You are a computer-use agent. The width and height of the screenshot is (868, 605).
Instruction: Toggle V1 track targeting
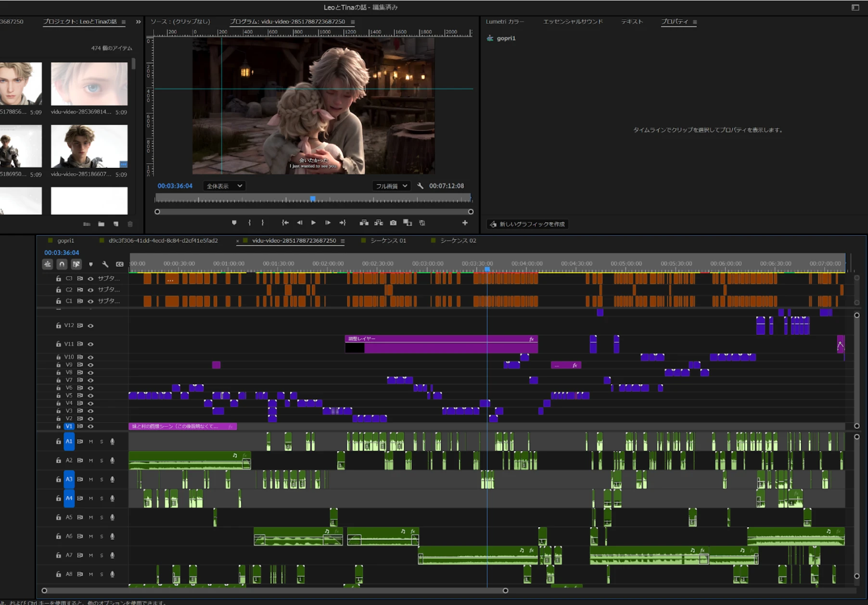click(x=69, y=426)
